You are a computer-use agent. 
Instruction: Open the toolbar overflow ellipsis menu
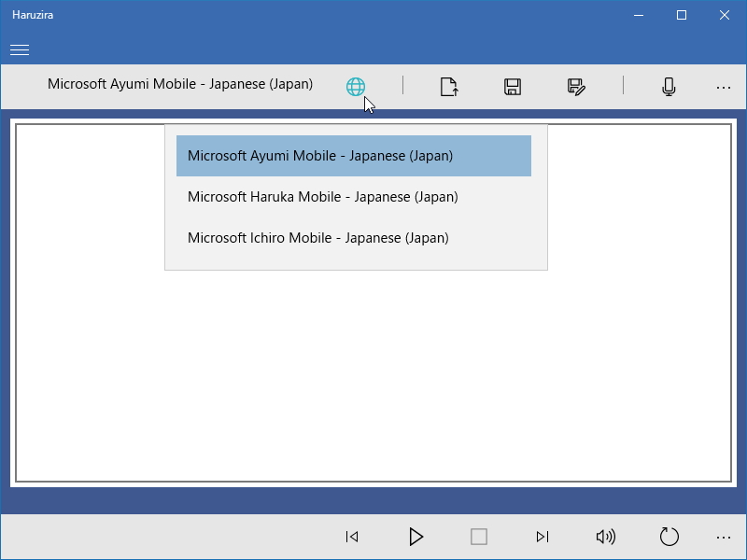tap(724, 87)
